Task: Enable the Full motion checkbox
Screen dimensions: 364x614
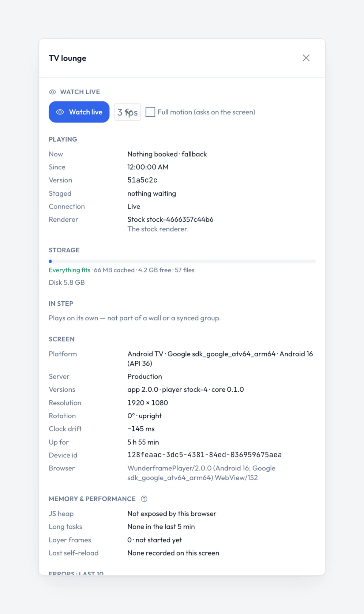Action: 150,112
